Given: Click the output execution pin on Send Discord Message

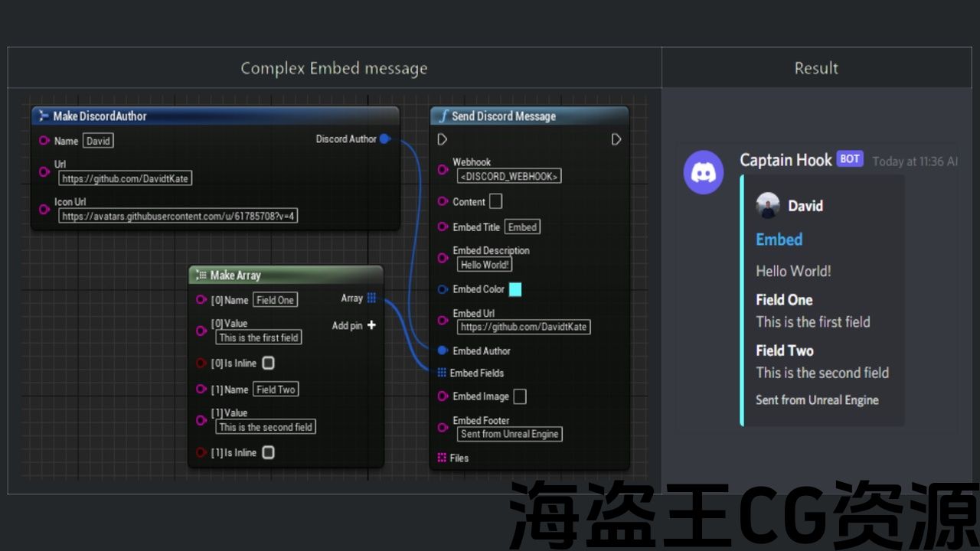Looking at the screenshot, I should coord(616,139).
